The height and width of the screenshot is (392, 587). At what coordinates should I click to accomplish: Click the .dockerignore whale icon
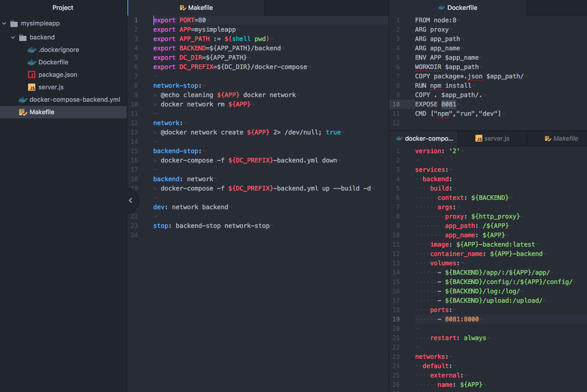[x=32, y=50]
